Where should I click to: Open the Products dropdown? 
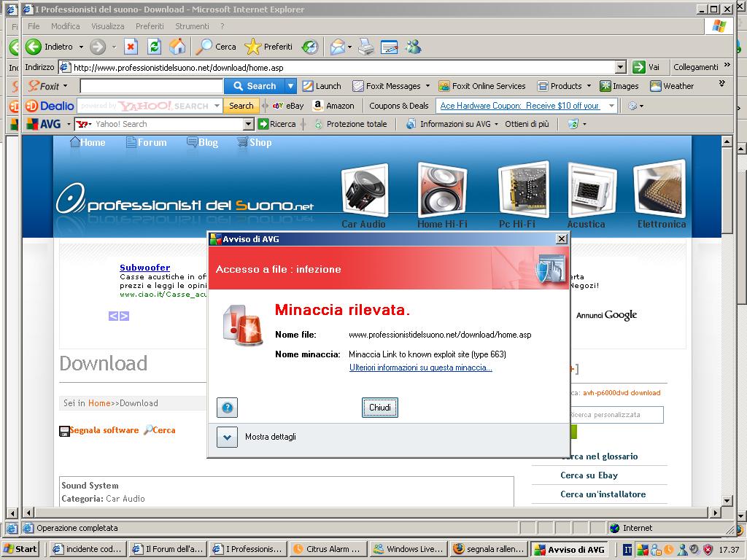click(565, 86)
